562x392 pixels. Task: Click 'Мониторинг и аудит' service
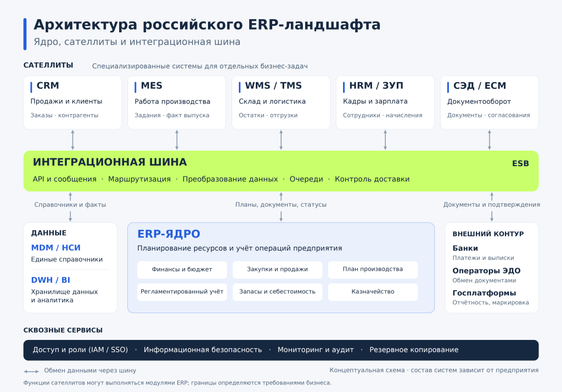tap(316, 350)
